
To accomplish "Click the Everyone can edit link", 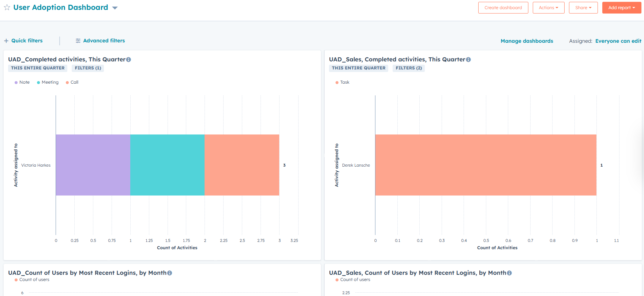I will pyautogui.click(x=618, y=41).
